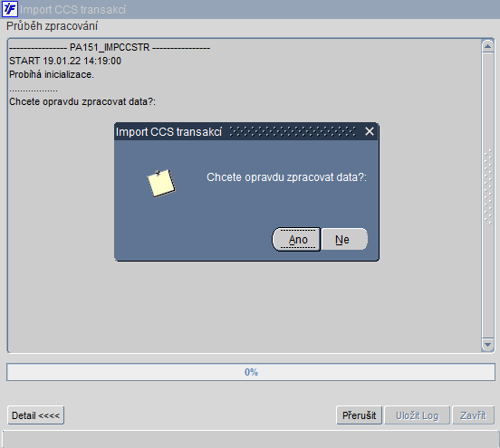Confirm processing with the Ano button

point(296,239)
